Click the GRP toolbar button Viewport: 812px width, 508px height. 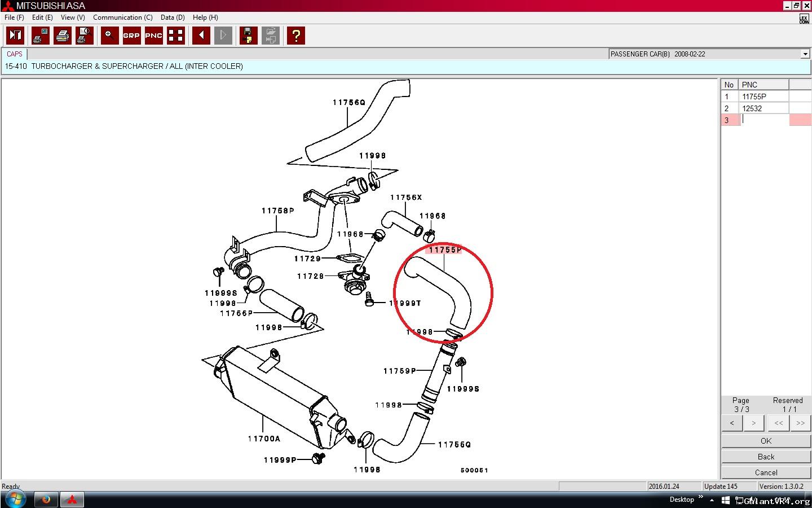coord(131,36)
